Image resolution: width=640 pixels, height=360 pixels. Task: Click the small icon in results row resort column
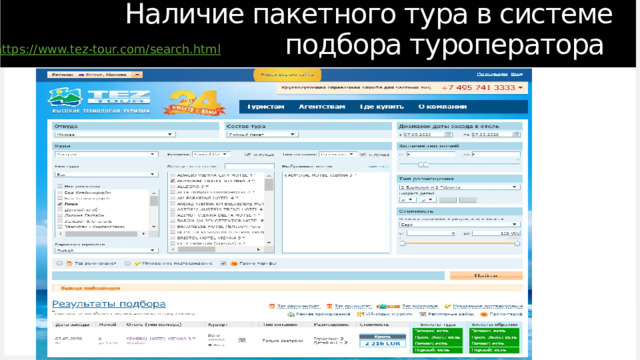pyautogui.click(x=242, y=340)
